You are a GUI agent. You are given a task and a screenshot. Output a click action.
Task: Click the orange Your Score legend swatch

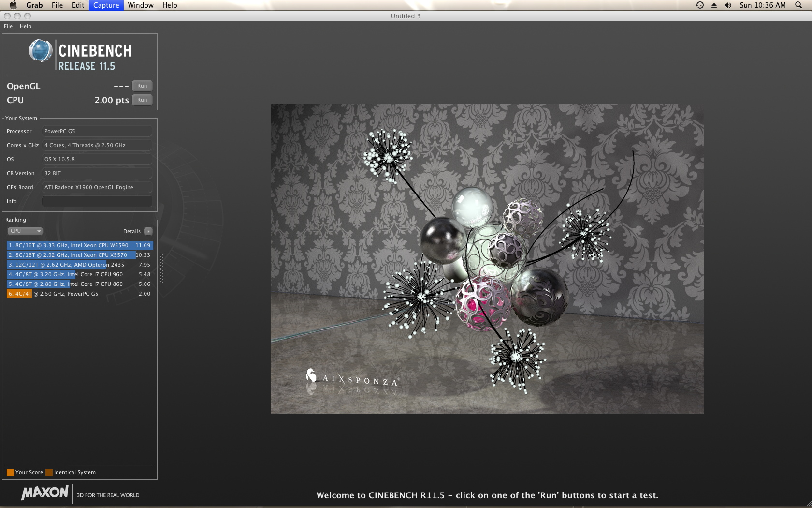point(10,472)
